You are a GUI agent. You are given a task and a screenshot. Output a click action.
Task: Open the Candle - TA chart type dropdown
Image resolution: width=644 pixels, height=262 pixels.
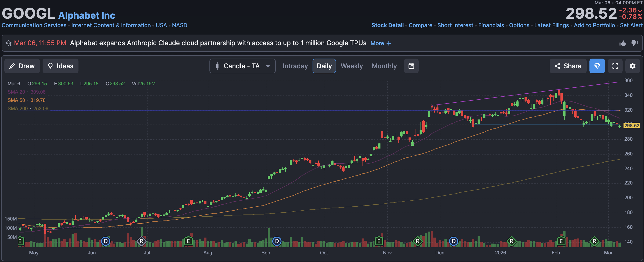click(x=242, y=66)
